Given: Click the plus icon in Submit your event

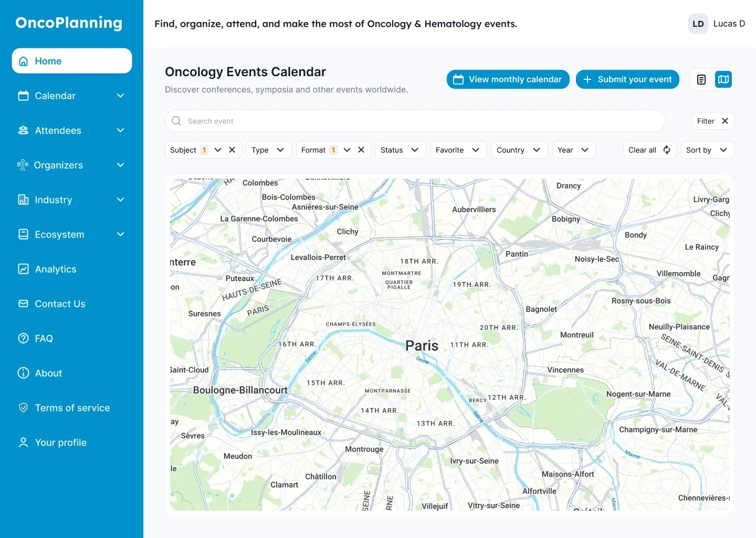Looking at the screenshot, I should tap(587, 79).
